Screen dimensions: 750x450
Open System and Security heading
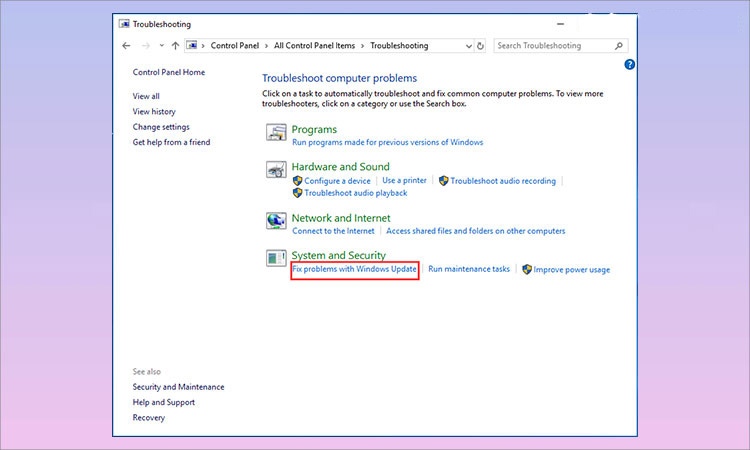point(339,255)
